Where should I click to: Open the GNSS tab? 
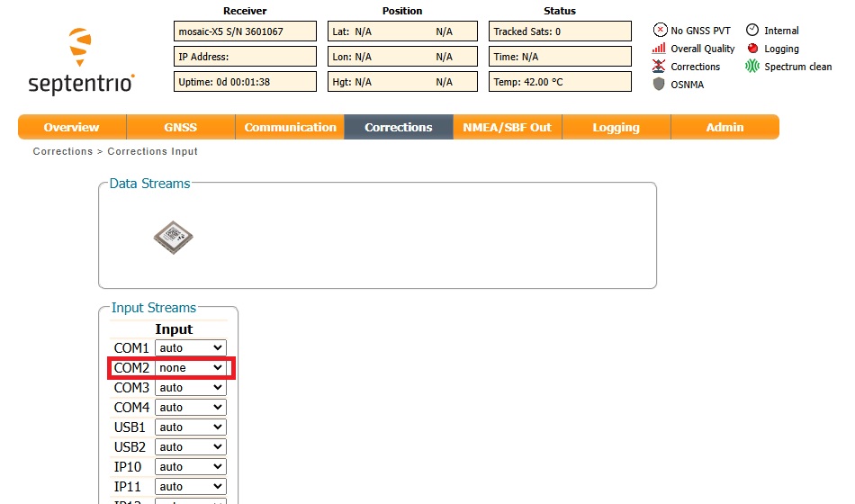click(180, 128)
